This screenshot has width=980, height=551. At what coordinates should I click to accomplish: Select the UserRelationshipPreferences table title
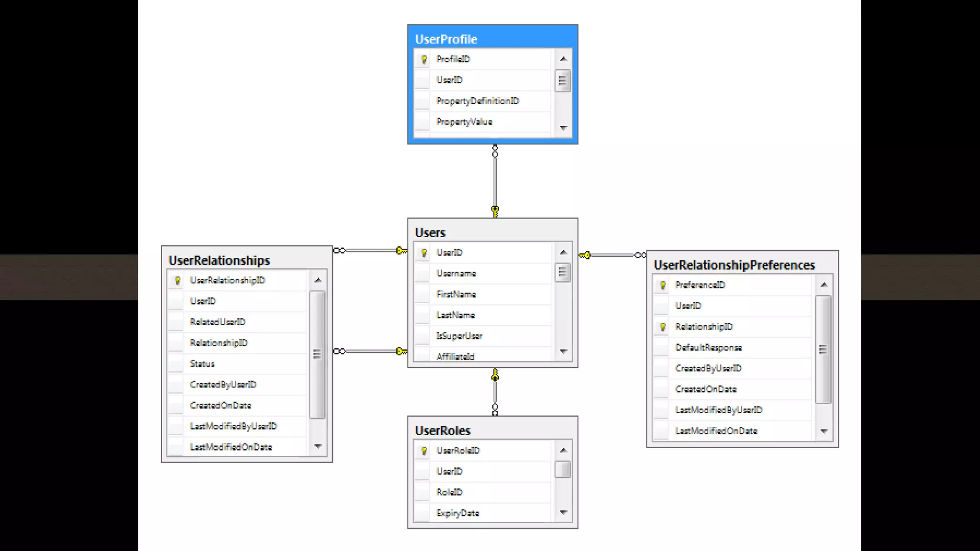click(734, 265)
